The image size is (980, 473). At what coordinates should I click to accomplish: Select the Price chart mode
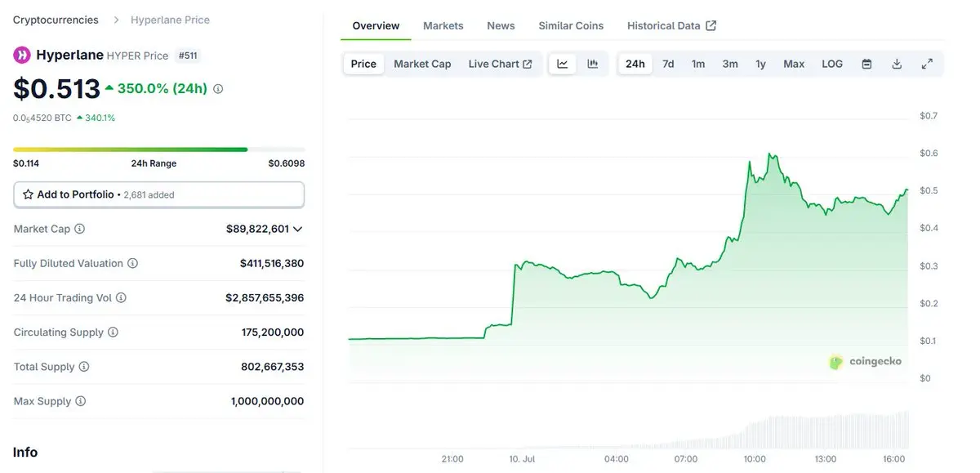pyautogui.click(x=363, y=64)
